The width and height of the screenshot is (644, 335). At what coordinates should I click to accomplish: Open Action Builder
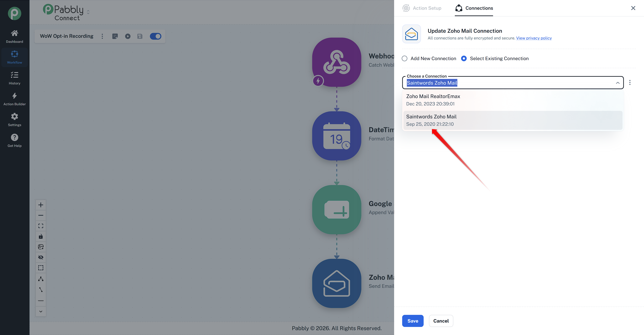tap(14, 99)
